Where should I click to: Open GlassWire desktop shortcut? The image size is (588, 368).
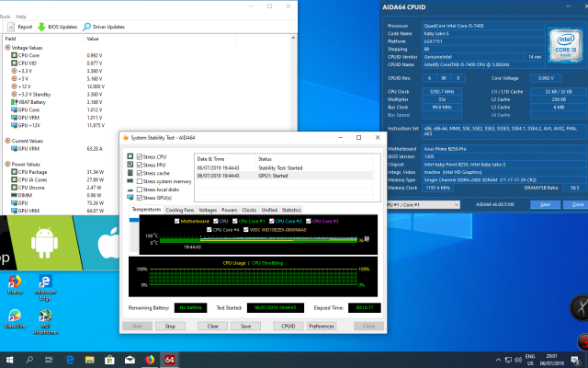(15, 319)
